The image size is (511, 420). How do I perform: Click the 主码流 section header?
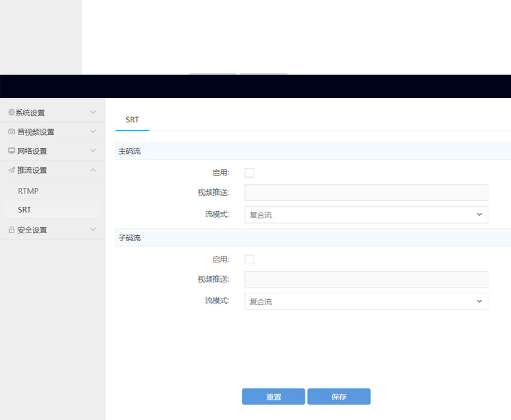coord(313,151)
